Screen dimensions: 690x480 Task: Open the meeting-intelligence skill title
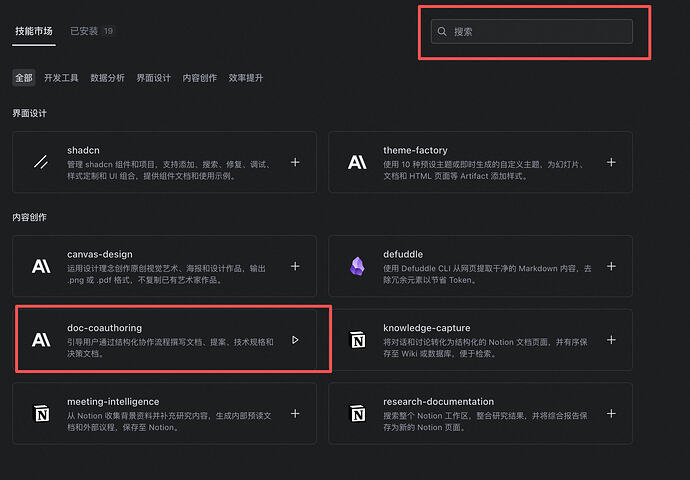pos(113,402)
